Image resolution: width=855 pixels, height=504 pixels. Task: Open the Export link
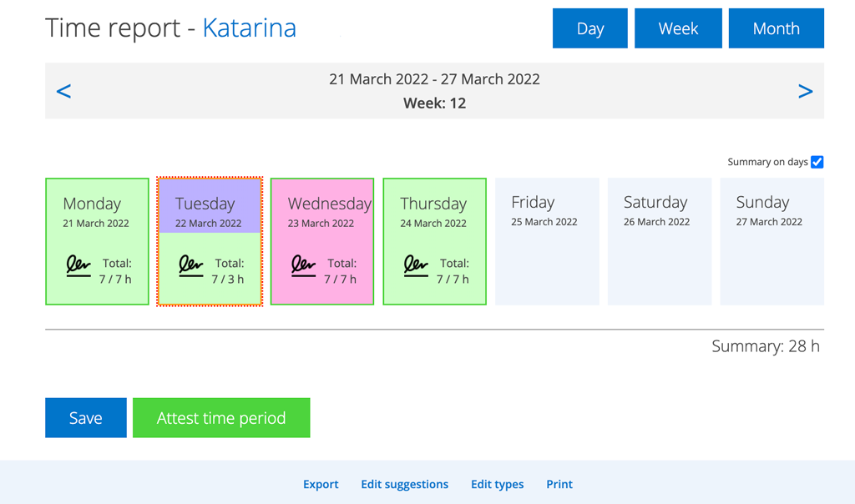tap(321, 484)
